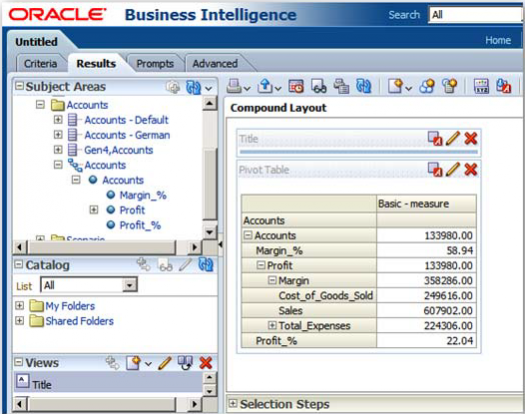This screenshot has width=525, height=414.
Task: Click the XYZ column properties toolbar icon
Action: [x=481, y=86]
